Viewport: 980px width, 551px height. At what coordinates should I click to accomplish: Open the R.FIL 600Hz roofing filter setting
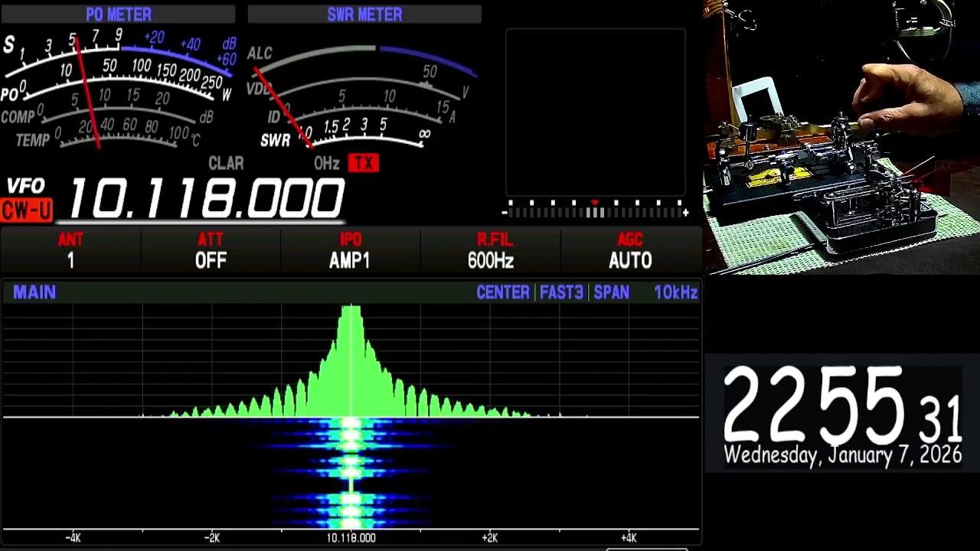click(490, 251)
